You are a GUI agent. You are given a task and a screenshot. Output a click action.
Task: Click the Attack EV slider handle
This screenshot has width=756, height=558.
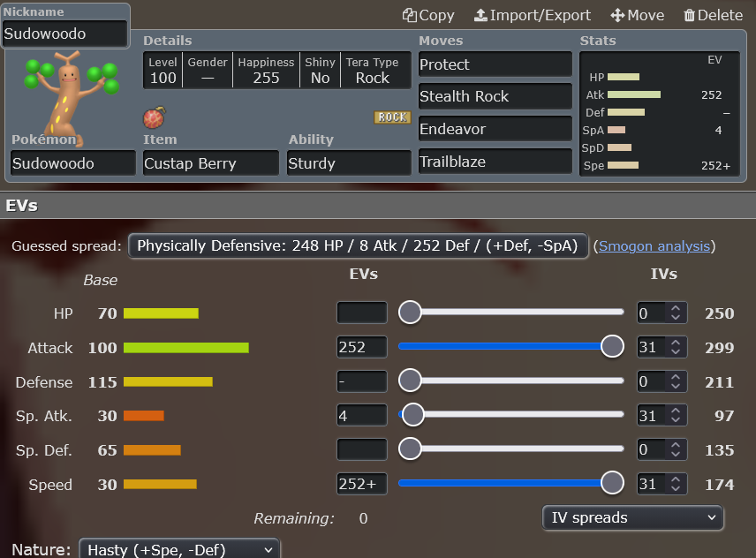[x=612, y=346]
